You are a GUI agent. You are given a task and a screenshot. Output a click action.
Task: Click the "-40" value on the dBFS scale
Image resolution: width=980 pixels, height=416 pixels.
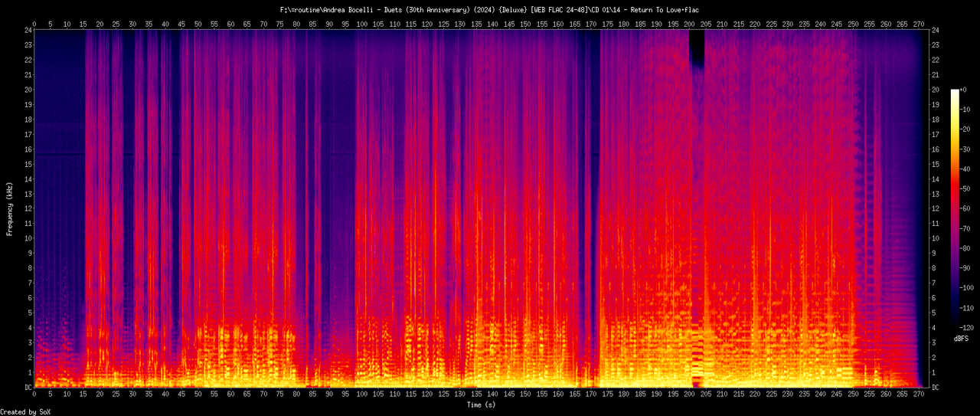(x=965, y=169)
